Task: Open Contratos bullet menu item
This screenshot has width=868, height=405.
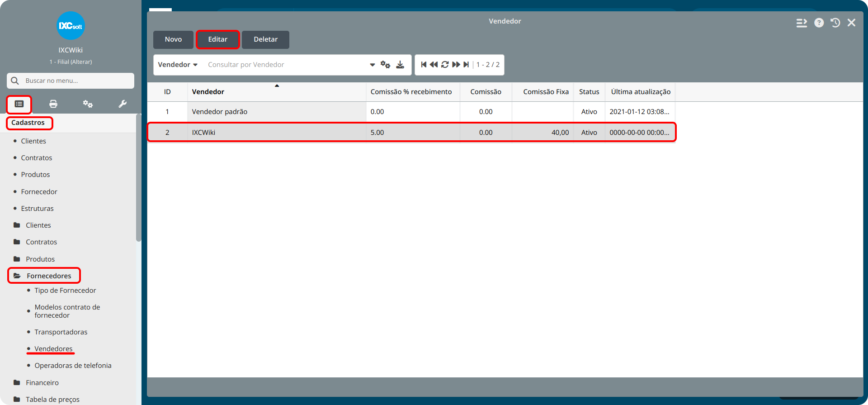Action: (x=37, y=158)
